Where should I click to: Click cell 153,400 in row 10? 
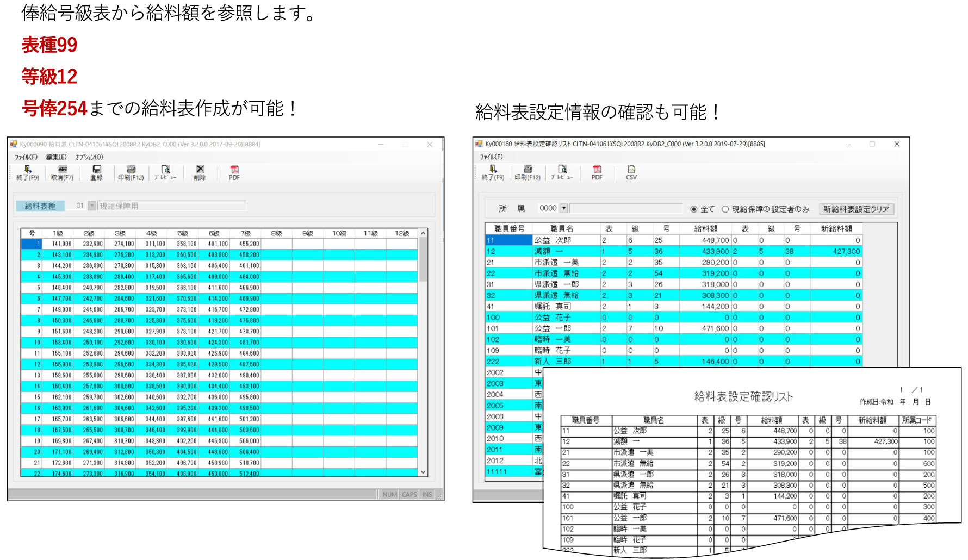[58, 343]
